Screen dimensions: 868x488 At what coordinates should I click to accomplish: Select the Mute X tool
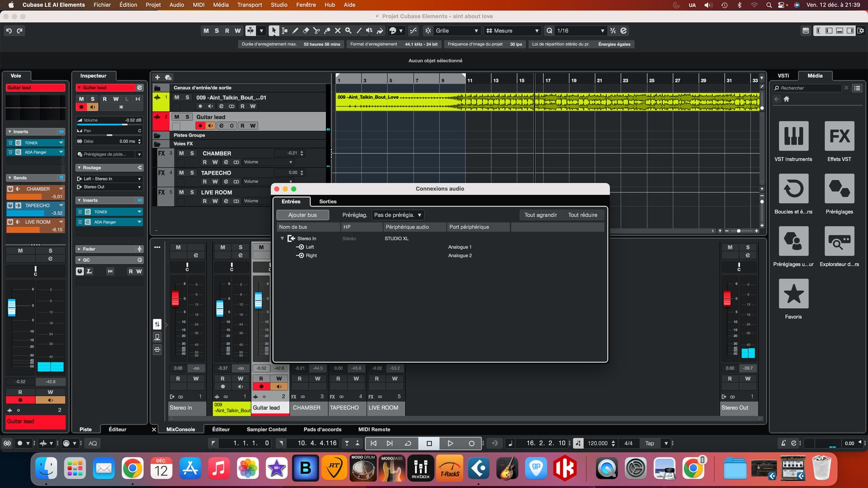pos(338,31)
